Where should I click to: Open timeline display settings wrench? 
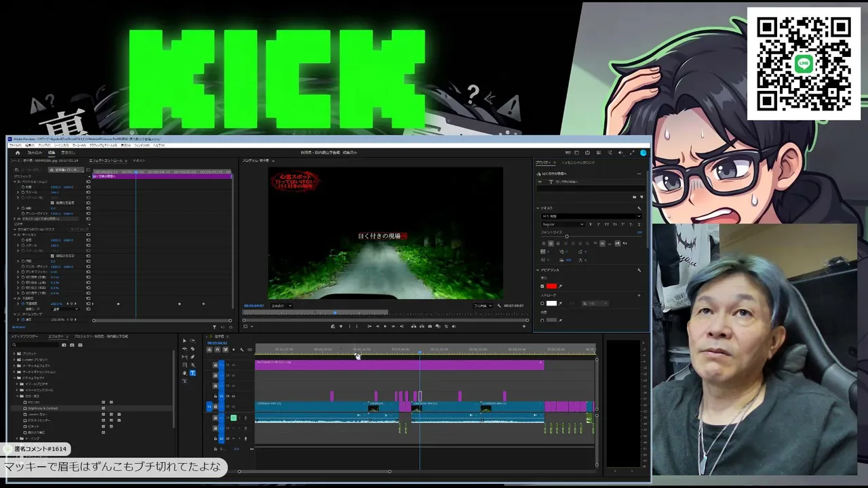click(242, 350)
